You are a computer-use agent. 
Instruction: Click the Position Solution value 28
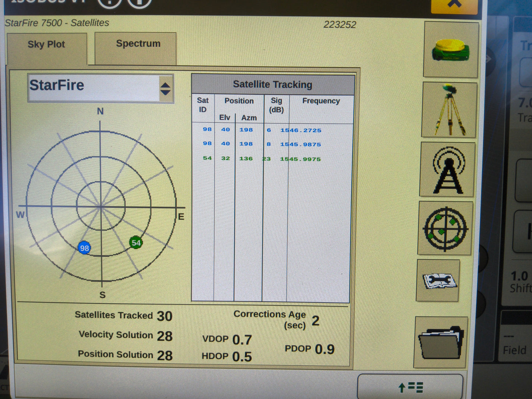click(x=165, y=356)
